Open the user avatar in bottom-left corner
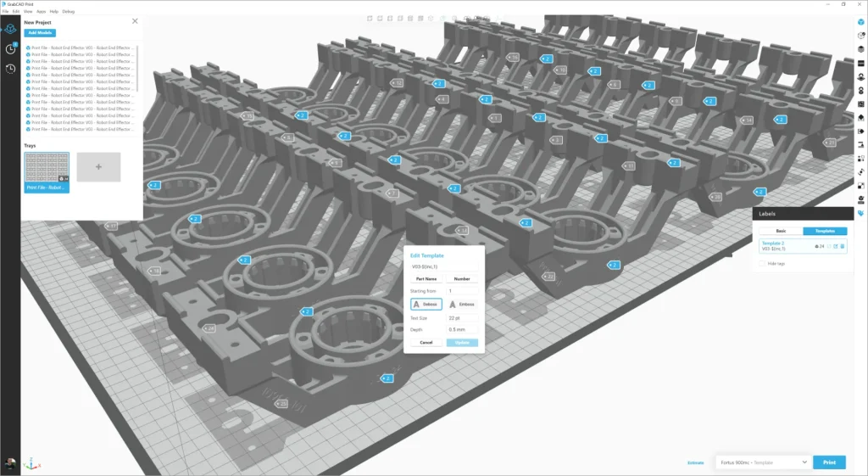The image size is (868, 476). (10, 463)
